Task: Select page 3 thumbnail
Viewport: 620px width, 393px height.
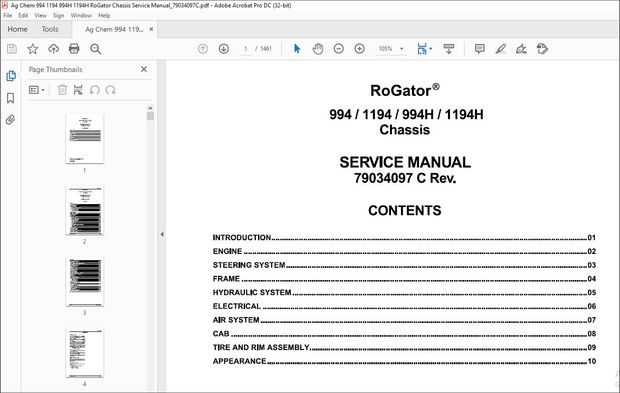Action: [x=85, y=281]
